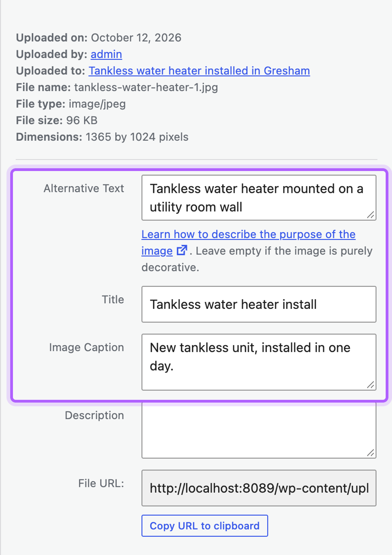
Task: Click the Alternative Text field
Action: (259, 198)
